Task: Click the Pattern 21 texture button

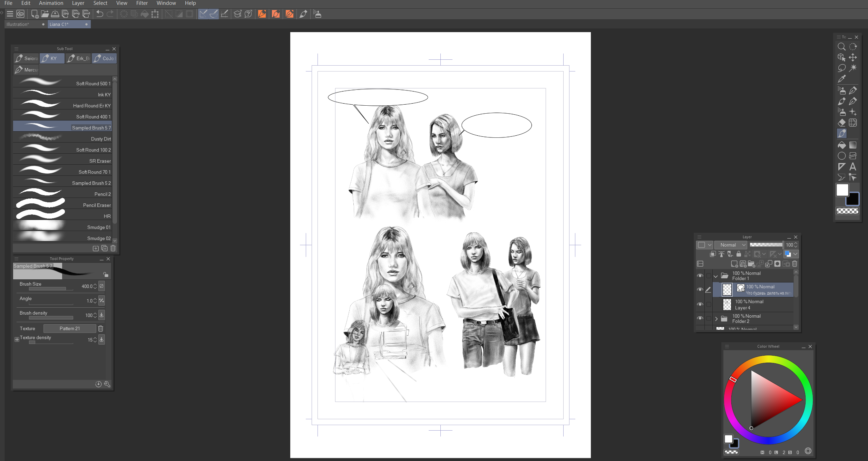Action: tap(70, 328)
